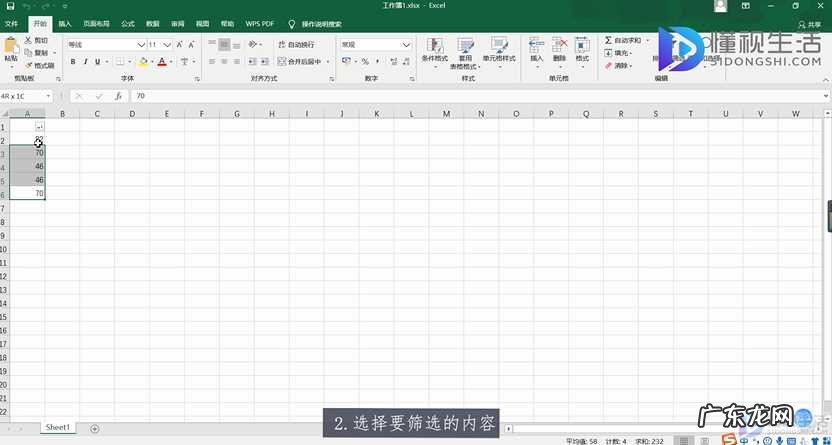
Task: Click the accounting currency format icon
Action: (346, 62)
